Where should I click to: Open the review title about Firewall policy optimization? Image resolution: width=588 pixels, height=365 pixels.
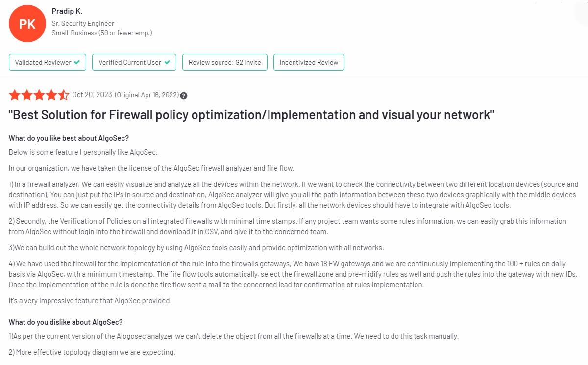pos(251,115)
